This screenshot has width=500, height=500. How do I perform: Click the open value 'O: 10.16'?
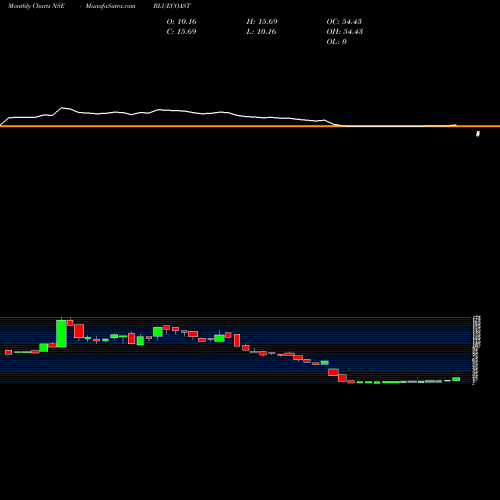(x=182, y=22)
